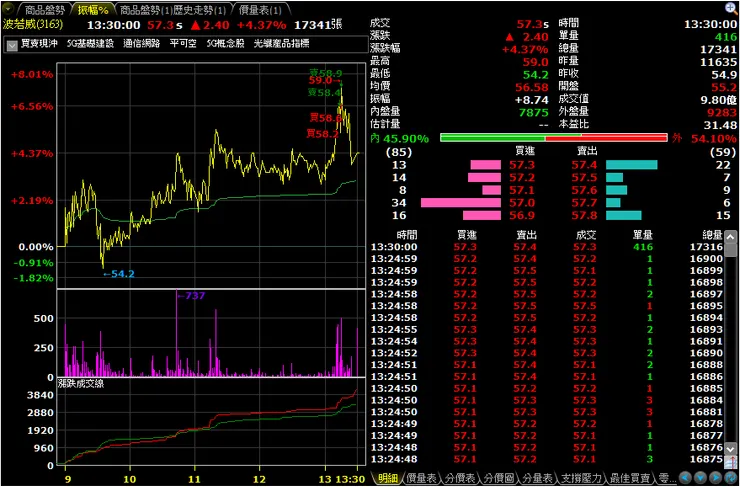Viewport: 740px width, 487px height.
Task: Select the tick row at 13:30:00
Action: click(547, 247)
